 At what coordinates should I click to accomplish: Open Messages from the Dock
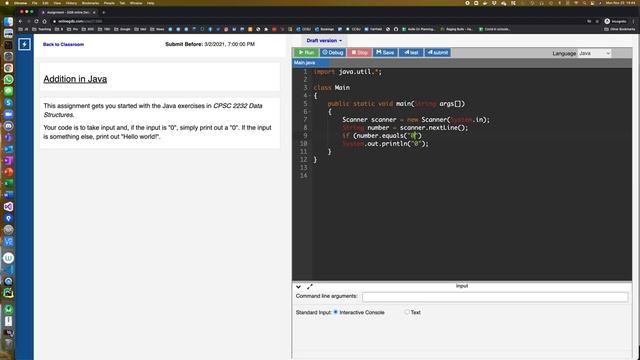pyautogui.click(x=8, y=91)
